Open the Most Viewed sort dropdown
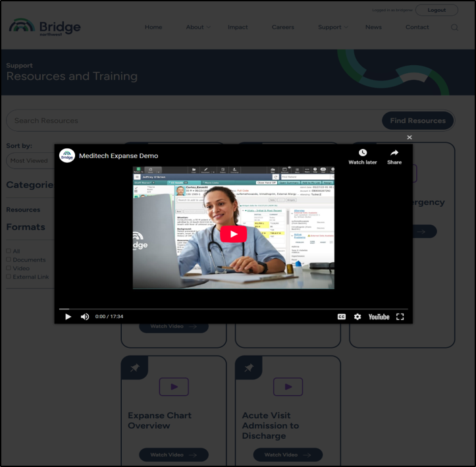 tap(30, 160)
